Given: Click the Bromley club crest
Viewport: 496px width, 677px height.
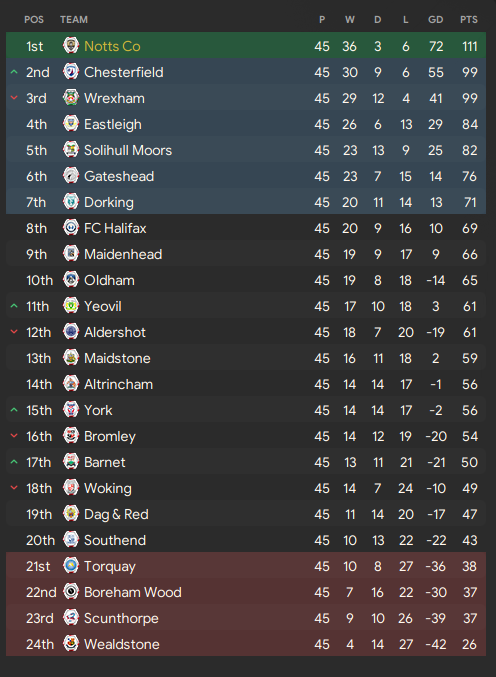Looking at the screenshot, I should [x=71, y=436].
